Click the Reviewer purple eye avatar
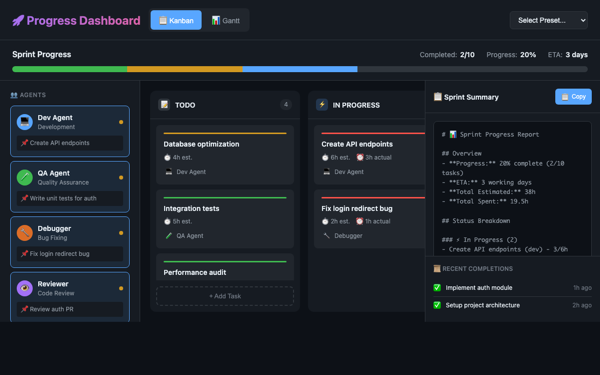Viewport: 600px width, 375px height. (x=25, y=289)
